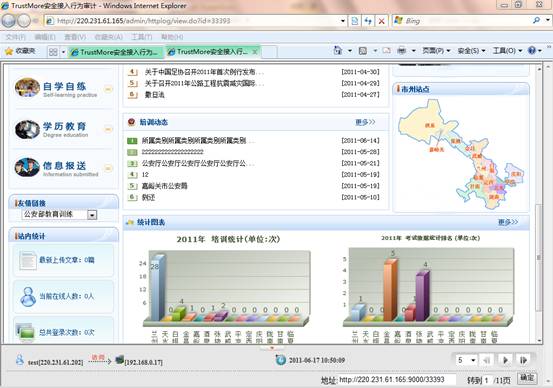Click the page number input field
This screenshot has height=388, width=553.
point(487,380)
